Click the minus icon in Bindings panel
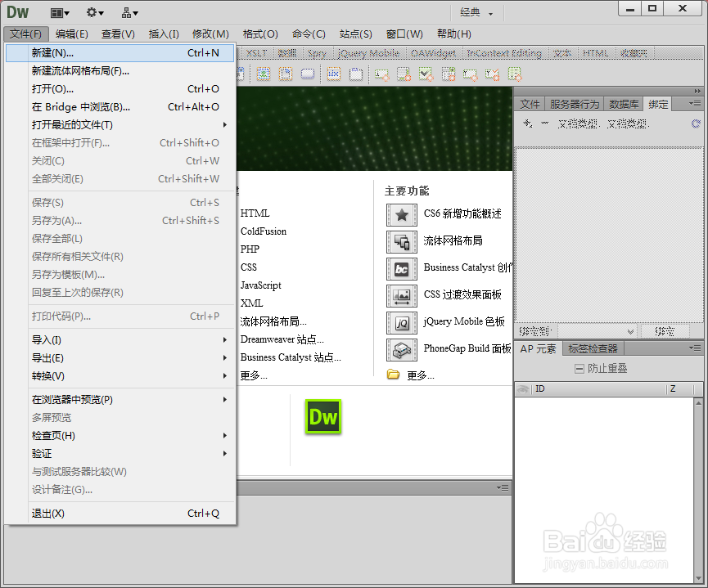This screenshot has height=588, width=708. point(545,123)
